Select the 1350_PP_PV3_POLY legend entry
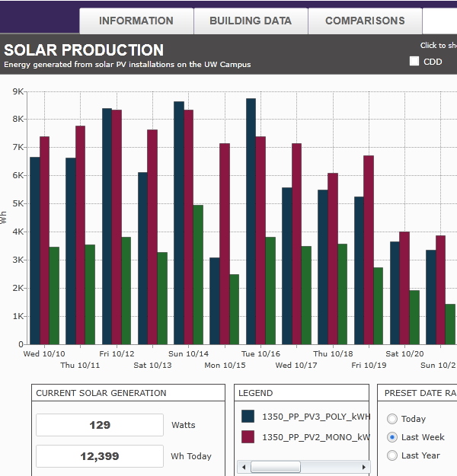Image resolution: width=457 pixels, height=476 pixels. pyautogui.click(x=315, y=417)
